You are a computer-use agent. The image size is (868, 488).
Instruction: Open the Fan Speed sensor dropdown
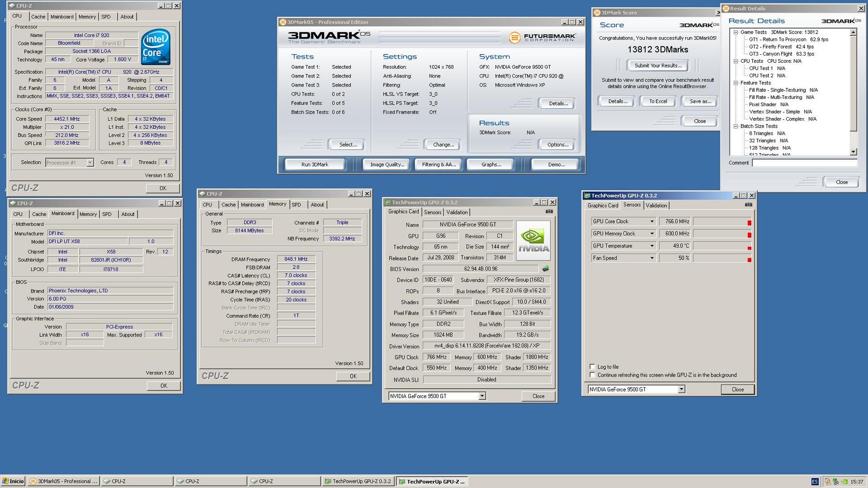coord(651,258)
